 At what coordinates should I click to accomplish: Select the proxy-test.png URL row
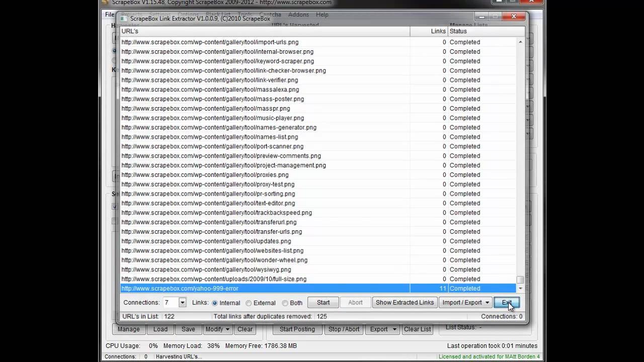(x=318, y=184)
